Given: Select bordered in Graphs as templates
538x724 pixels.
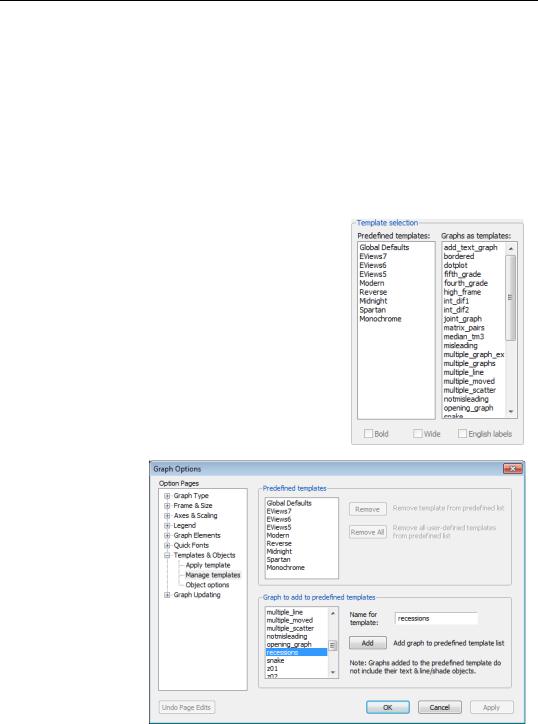Looking at the screenshot, I should [459, 256].
